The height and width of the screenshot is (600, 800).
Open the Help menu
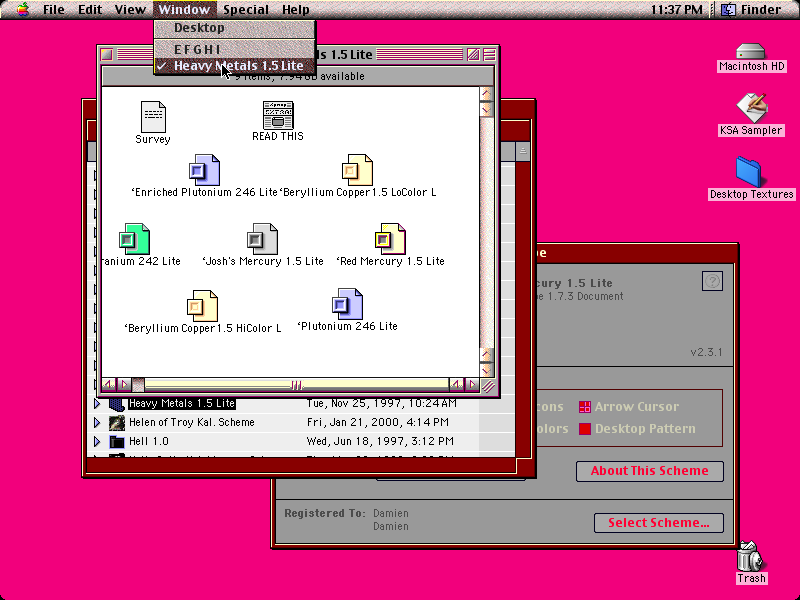295,9
